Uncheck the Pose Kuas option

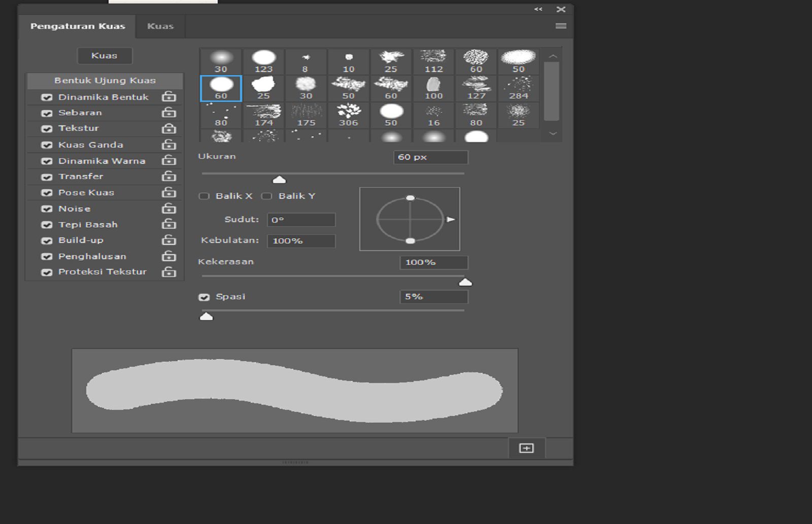[47, 193]
